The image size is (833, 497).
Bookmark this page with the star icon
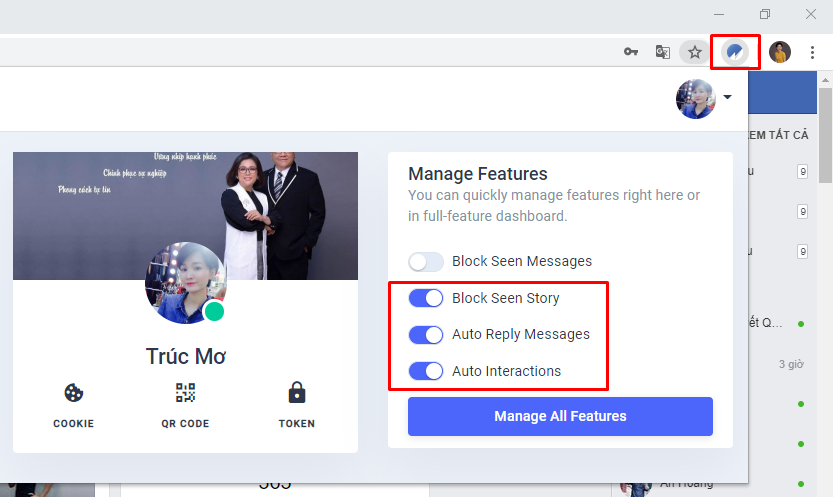pyautogui.click(x=694, y=52)
